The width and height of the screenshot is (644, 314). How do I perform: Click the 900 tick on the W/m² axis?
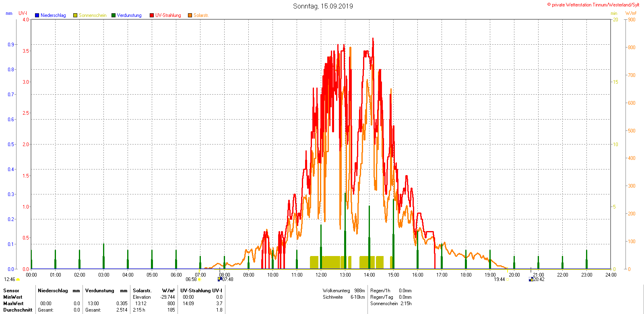632,20
